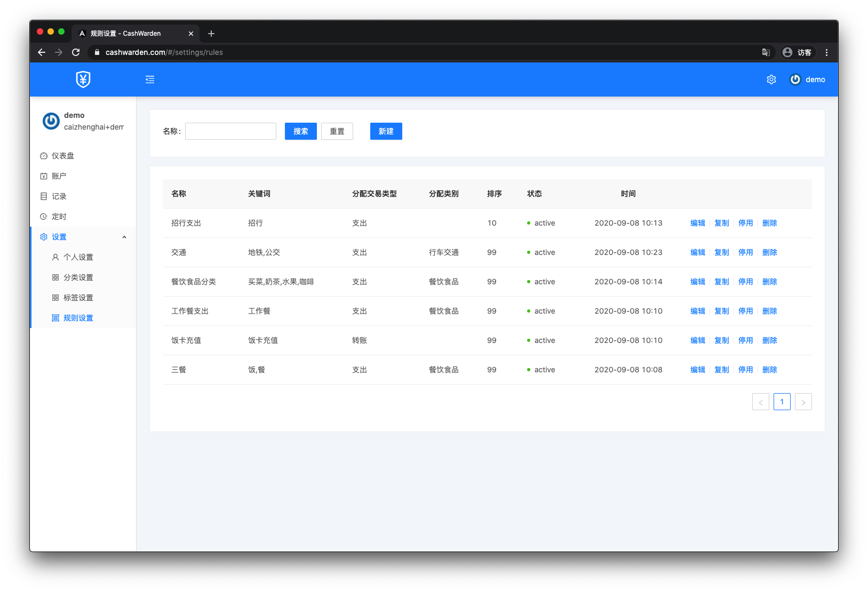Image resolution: width=868 pixels, height=591 pixels.
Task: Open 标签设置 in the sidebar
Action: [78, 298]
